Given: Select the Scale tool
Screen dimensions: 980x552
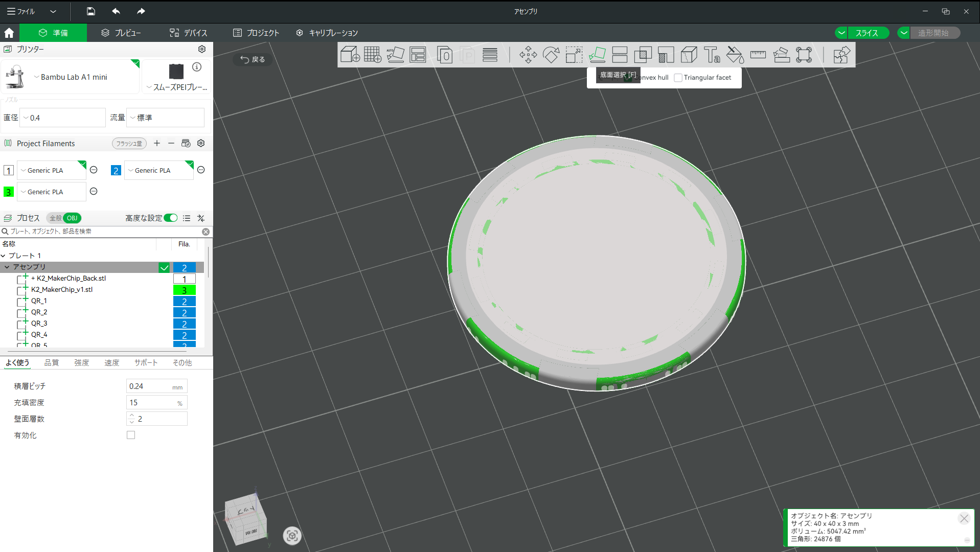Looking at the screenshot, I should [x=574, y=55].
